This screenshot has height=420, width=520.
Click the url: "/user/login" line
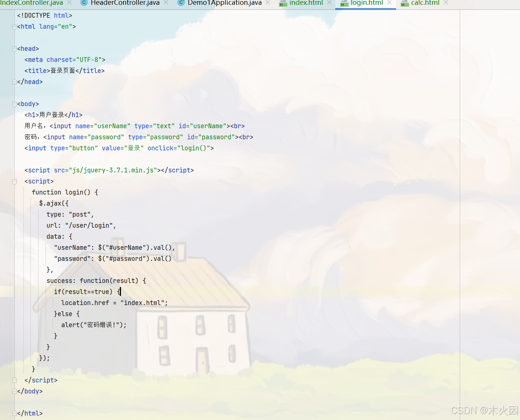pyautogui.click(x=81, y=225)
